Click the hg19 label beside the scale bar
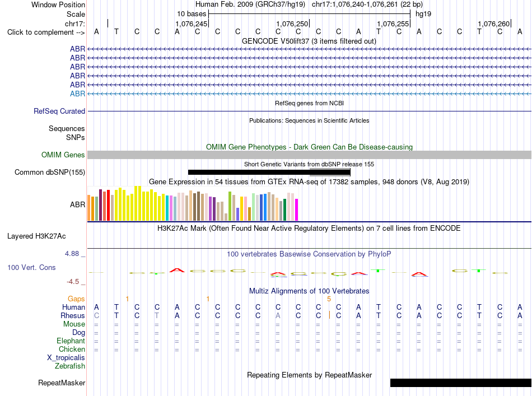 click(423, 14)
